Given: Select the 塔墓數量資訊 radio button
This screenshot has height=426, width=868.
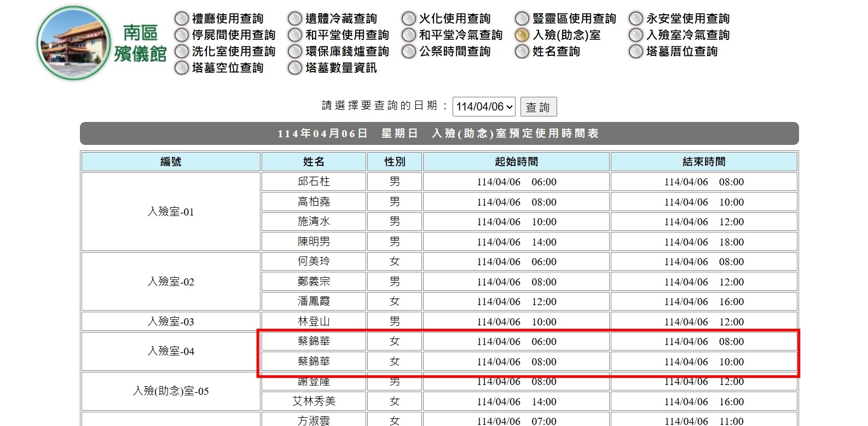Looking at the screenshot, I should (295, 68).
